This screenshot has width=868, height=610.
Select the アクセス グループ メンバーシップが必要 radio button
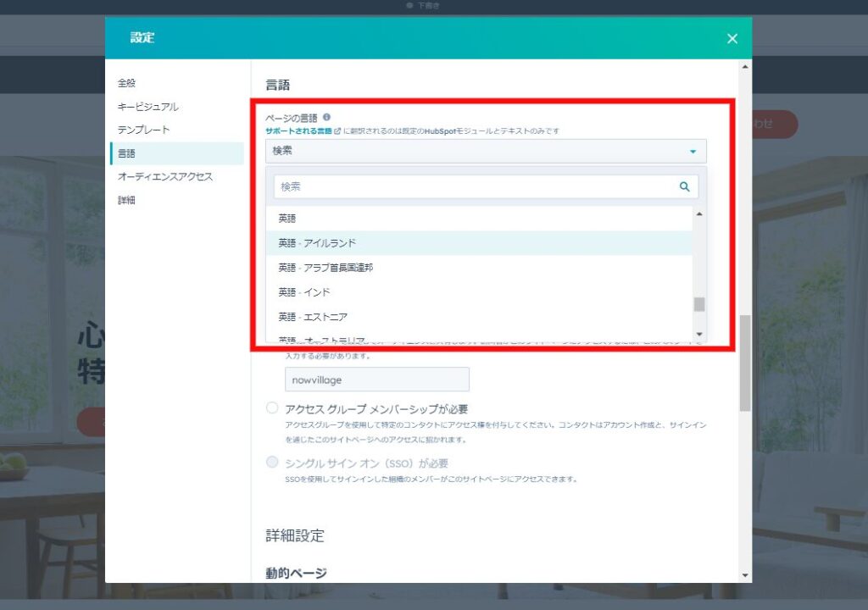[272, 408]
